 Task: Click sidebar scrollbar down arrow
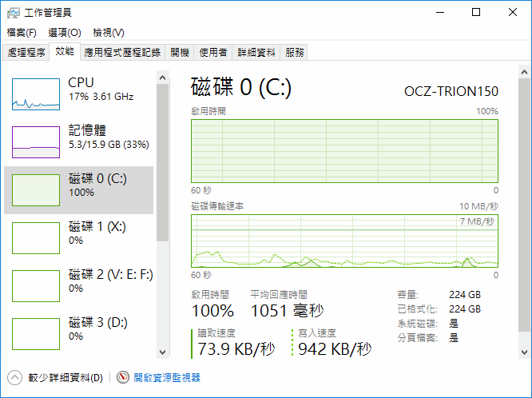[x=163, y=351]
